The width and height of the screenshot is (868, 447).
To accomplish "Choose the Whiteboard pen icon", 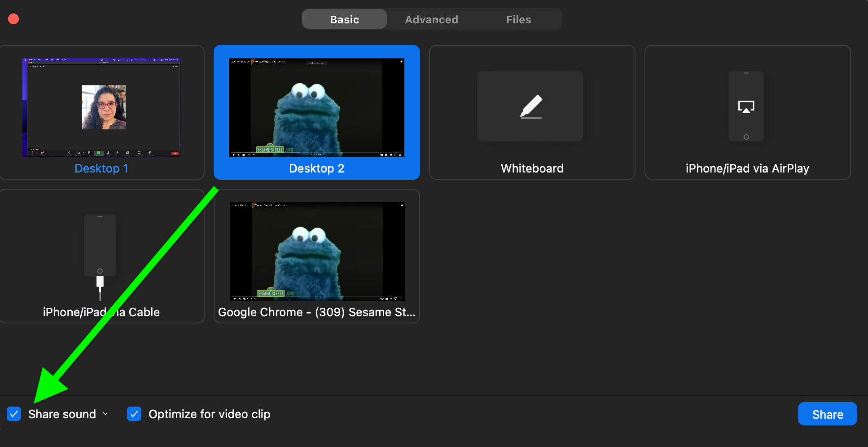I will 530,106.
